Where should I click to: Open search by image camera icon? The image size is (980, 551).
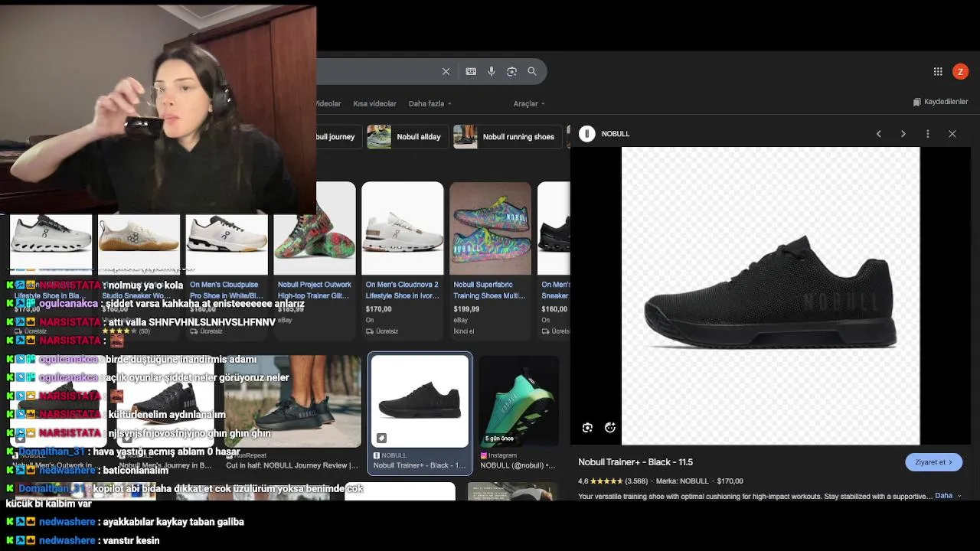[511, 71]
